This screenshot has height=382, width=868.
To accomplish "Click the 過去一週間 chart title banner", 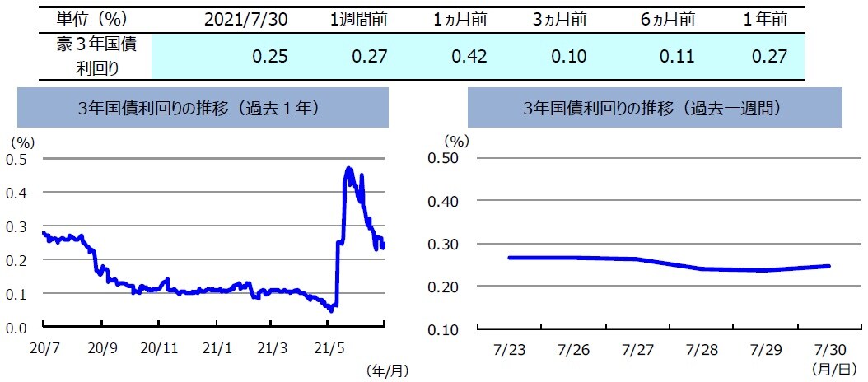I will pos(654,108).
